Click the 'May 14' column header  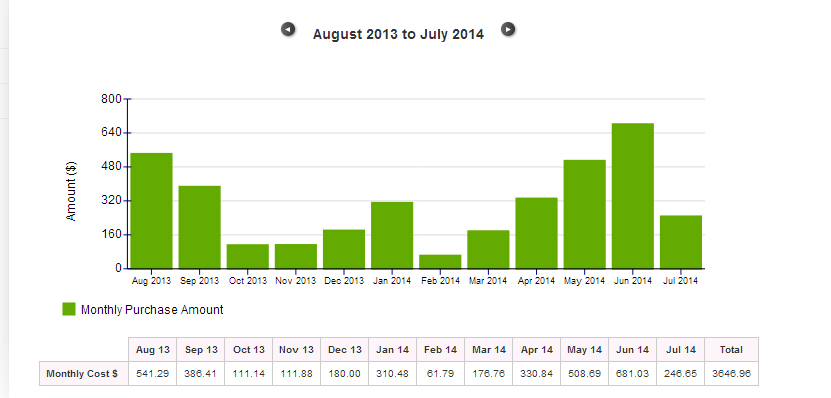coord(585,350)
